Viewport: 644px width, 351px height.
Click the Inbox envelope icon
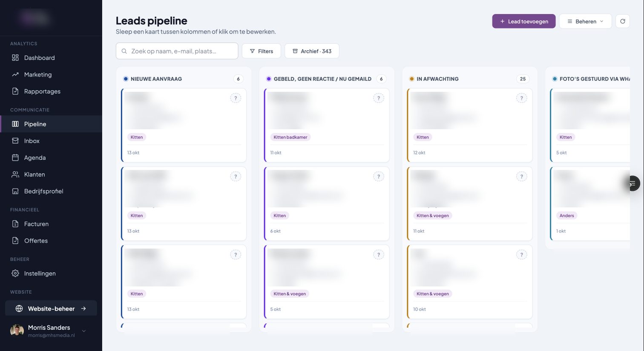pos(15,141)
